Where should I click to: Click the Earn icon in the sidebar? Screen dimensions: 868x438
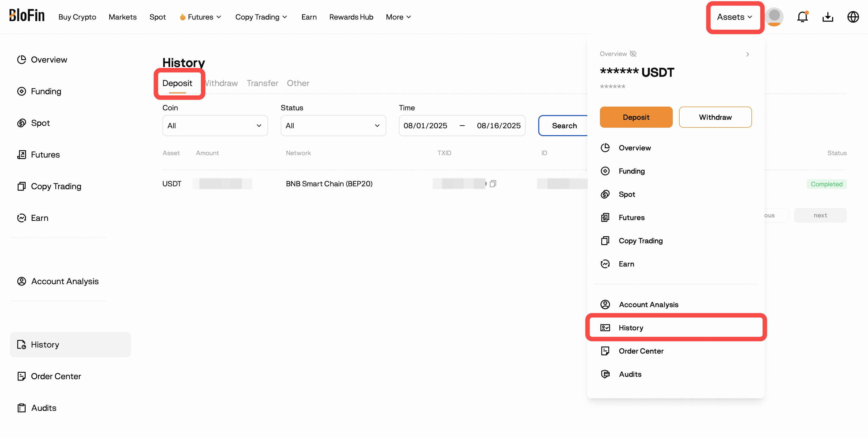tap(22, 218)
